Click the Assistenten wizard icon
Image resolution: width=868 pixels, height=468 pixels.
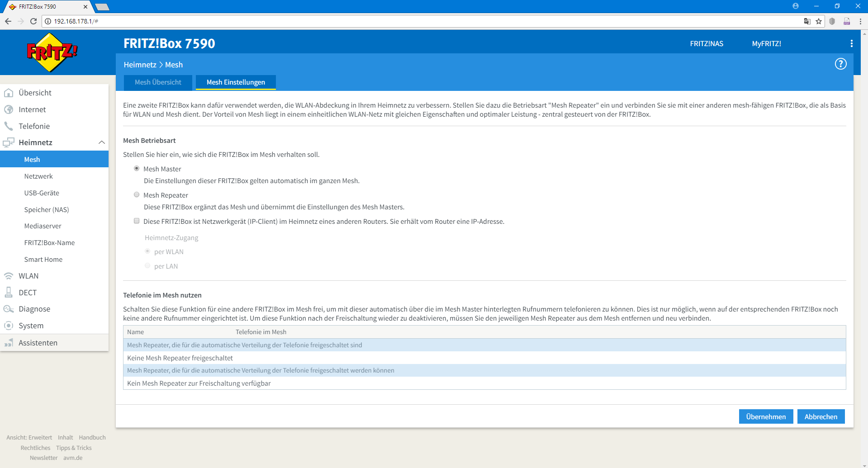pyautogui.click(x=9, y=343)
